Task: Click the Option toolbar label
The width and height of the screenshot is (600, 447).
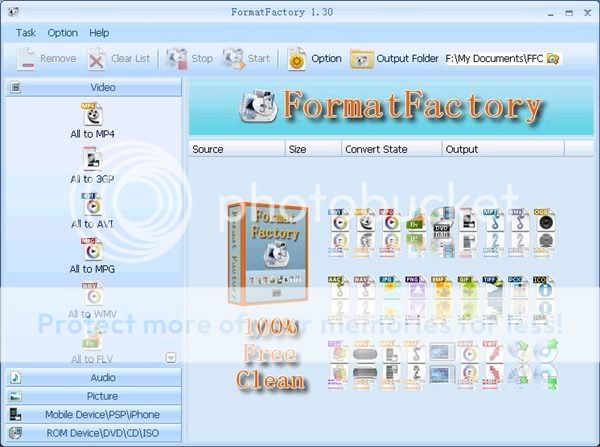Action: click(326, 59)
